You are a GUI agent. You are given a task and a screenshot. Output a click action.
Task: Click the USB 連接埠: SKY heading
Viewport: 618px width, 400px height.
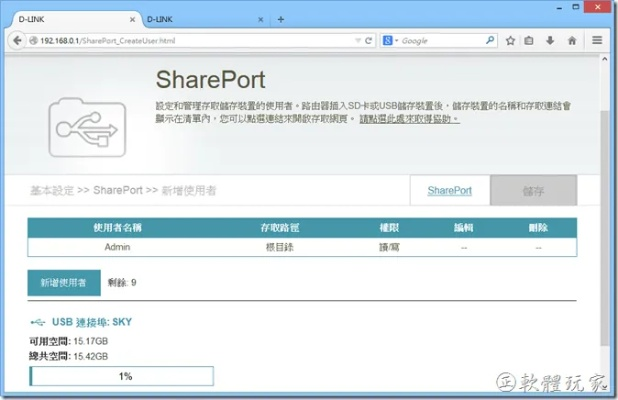(92, 322)
